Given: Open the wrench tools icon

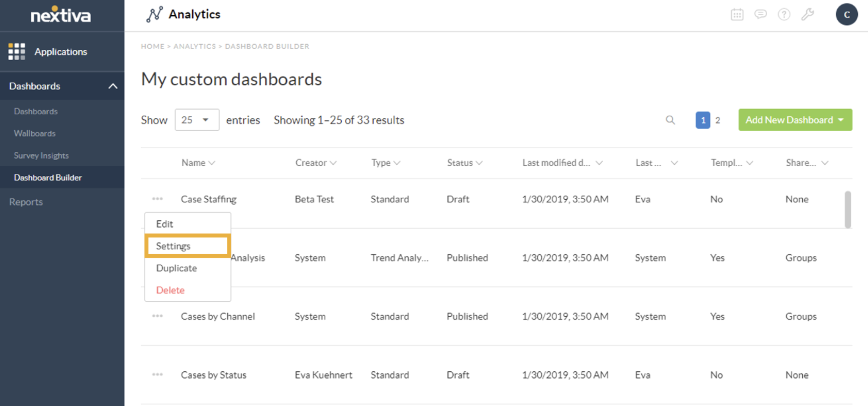Looking at the screenshot, I should pos(807,15).
